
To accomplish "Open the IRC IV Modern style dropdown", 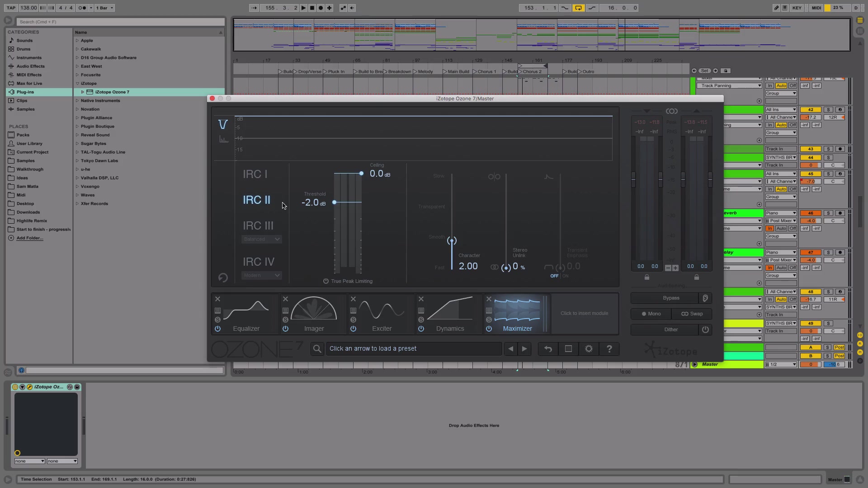I will [262, 275].
